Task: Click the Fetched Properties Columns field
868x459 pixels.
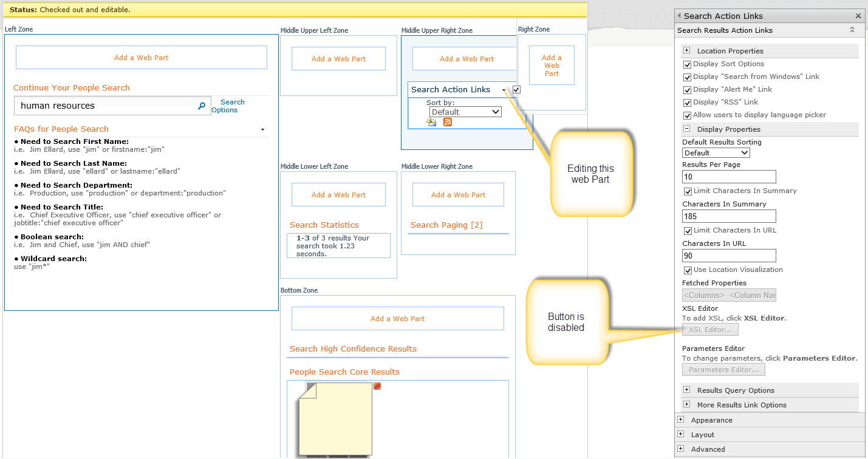Action: pyautogui.click(x=729, y=295)
